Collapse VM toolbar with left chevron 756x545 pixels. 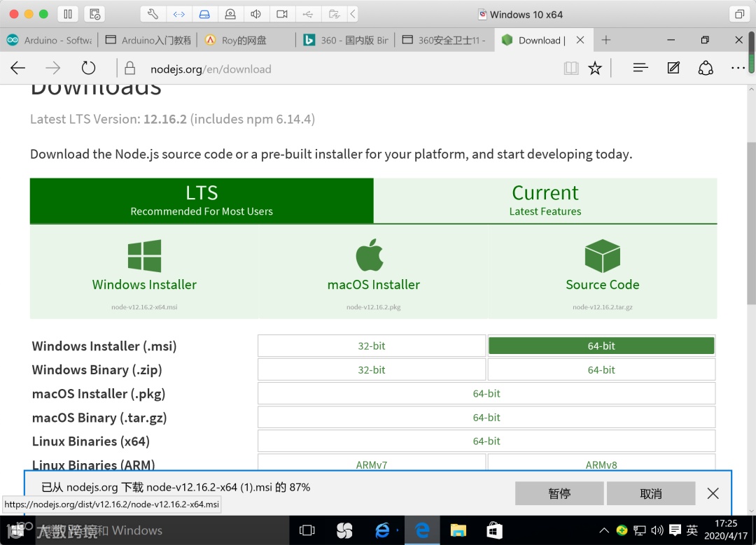352,14
